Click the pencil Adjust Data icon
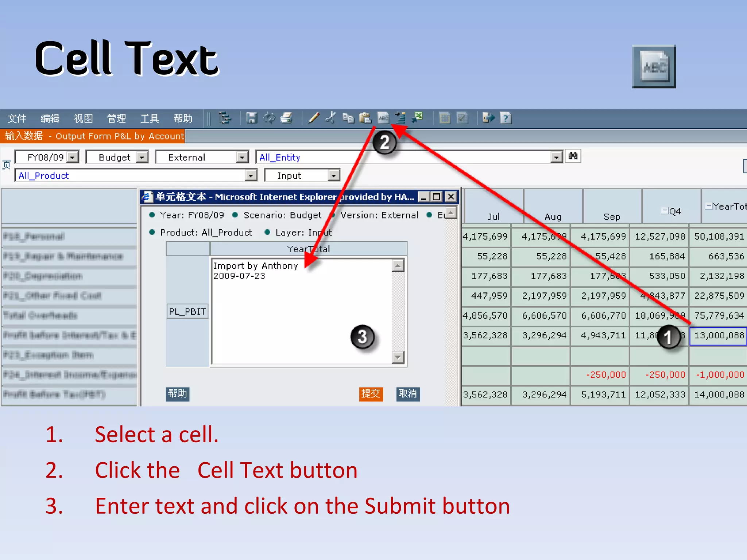 click(314, 118)
